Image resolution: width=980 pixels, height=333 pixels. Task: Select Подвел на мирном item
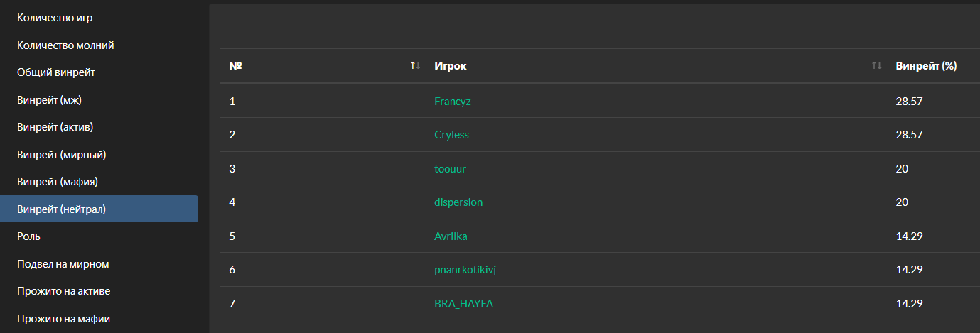pyautogui.click(x=63, y=264)
